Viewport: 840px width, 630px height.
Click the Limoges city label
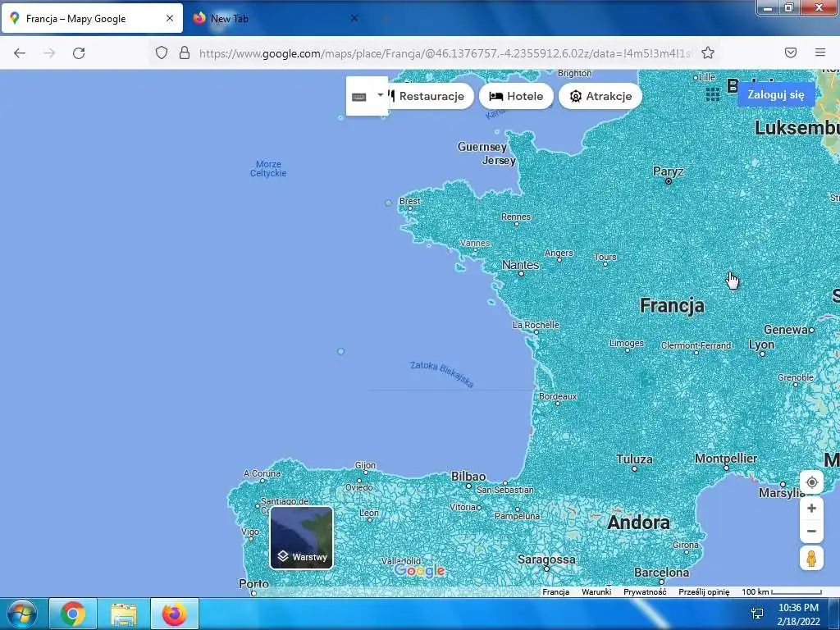tap(626, 343)
